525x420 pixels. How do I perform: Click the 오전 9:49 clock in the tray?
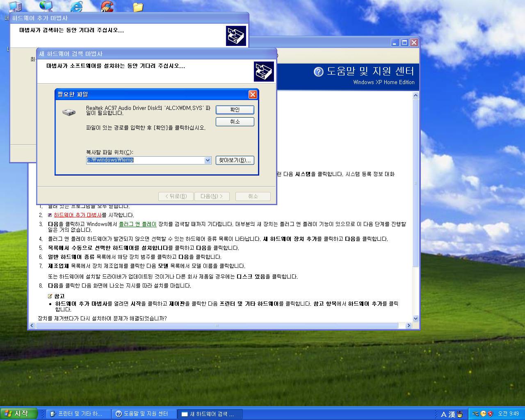coord(508,414)
